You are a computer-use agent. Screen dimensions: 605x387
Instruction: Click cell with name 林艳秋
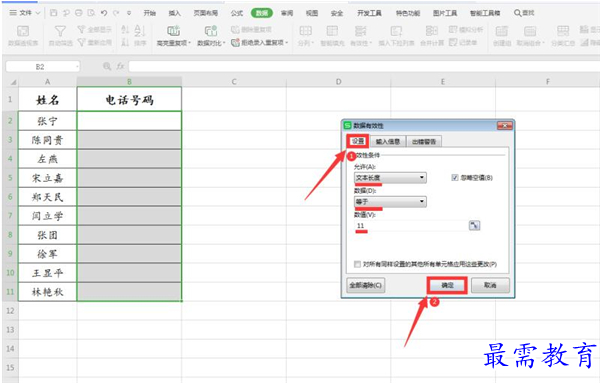(x=47, y=292)
